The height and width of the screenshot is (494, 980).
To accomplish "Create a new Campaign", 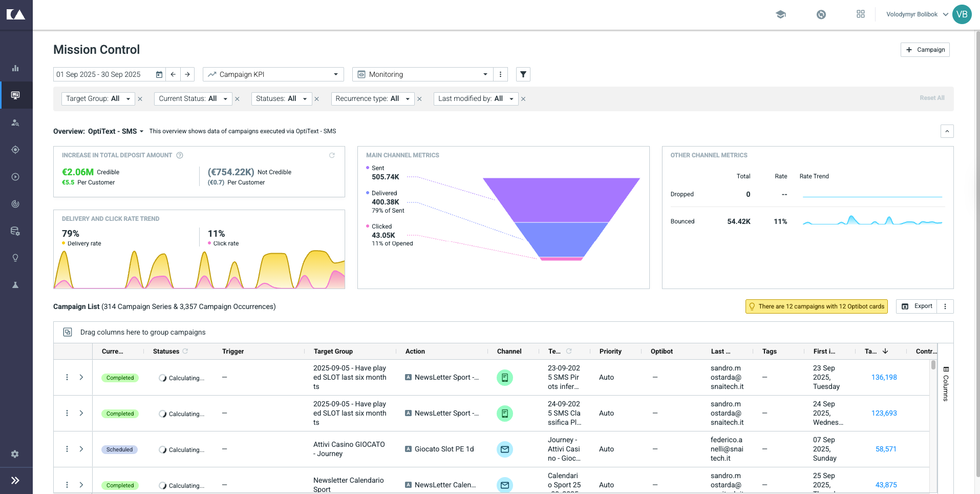I will tap(925, 50).
